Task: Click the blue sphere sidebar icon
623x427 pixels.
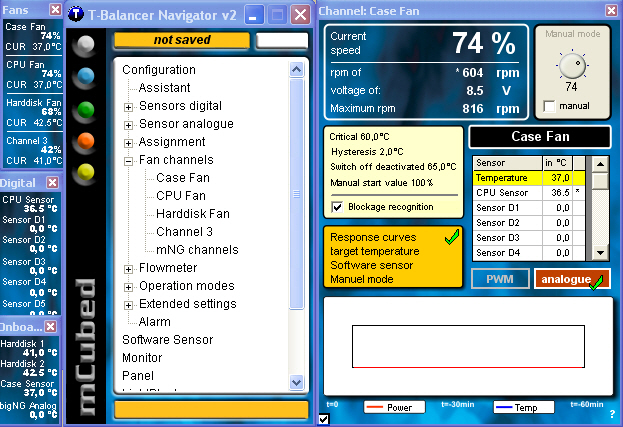Action: pos(85,76)
